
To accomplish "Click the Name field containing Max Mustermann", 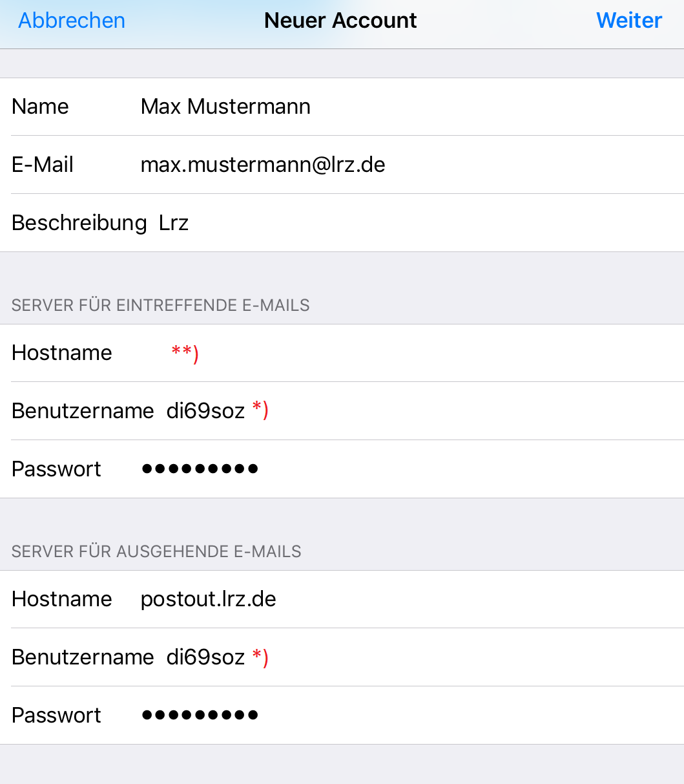I will 225,107.
